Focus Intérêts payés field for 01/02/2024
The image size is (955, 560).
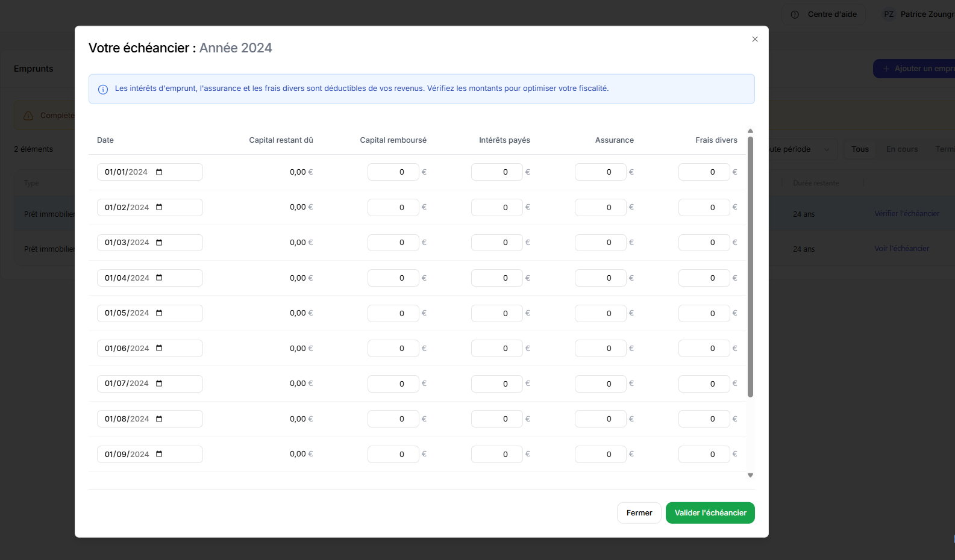[x=496, y=207]
